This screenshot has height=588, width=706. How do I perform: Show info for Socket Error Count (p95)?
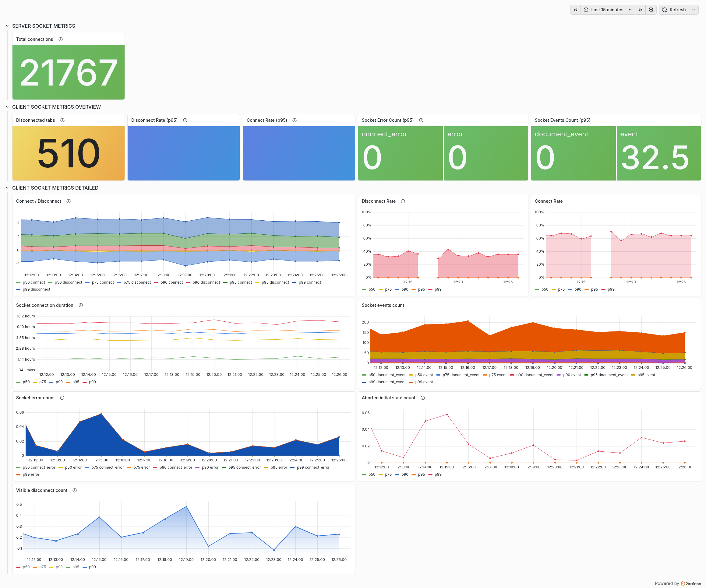421,120
